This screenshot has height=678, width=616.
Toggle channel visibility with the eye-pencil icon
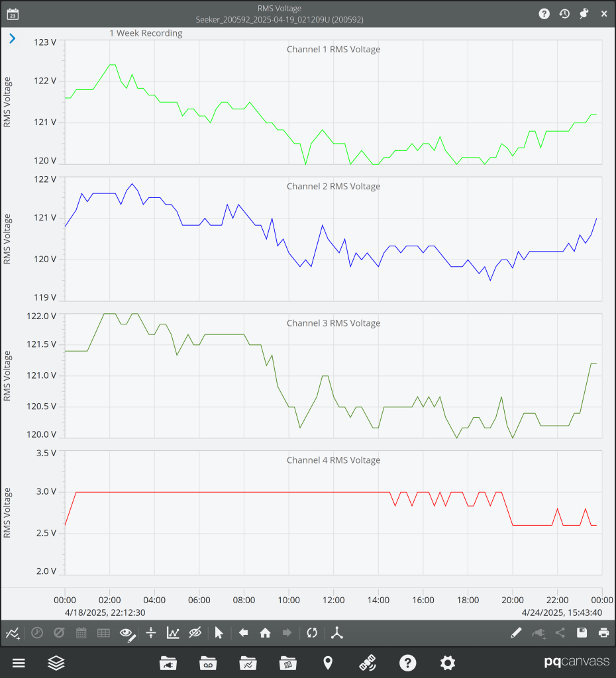pyautogui.click(x=126, y=632)
